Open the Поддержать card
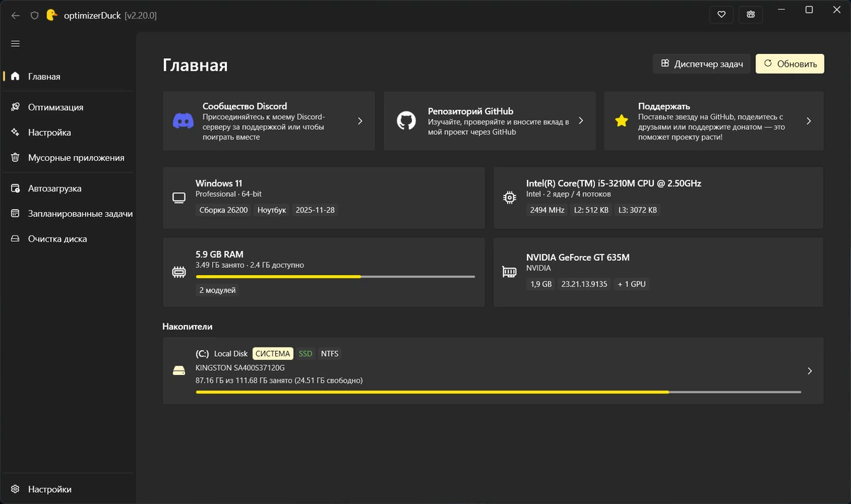The height and width of the screenshot is (504, 851). click(714, 121)
